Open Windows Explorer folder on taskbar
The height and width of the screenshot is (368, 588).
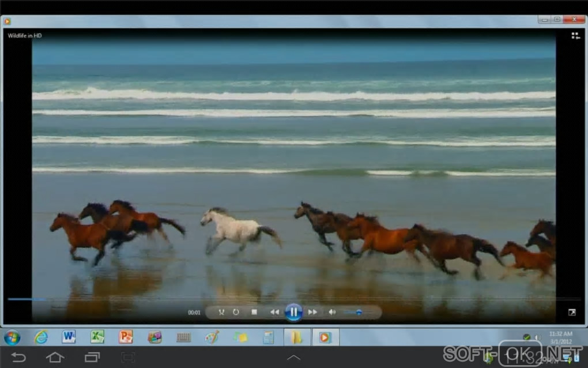(x=297, y=337)
